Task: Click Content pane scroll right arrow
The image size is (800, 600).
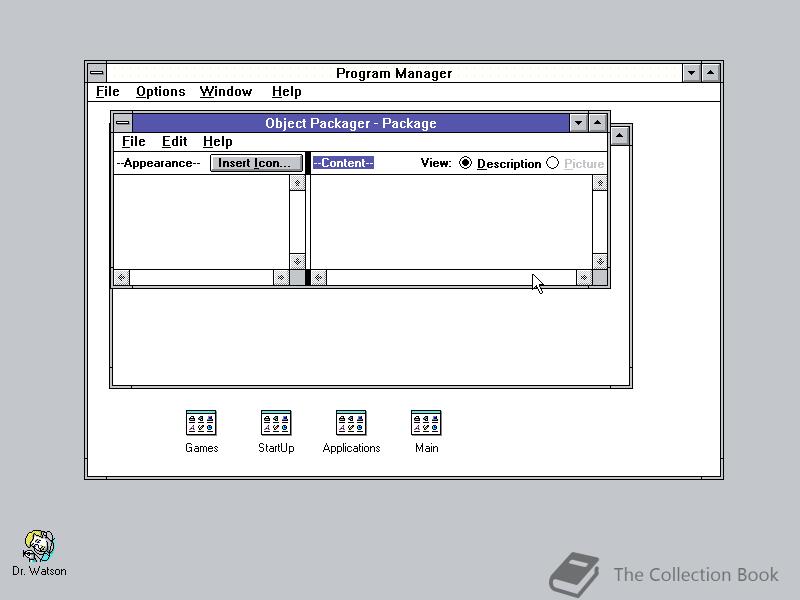Action: click(584, 278)
